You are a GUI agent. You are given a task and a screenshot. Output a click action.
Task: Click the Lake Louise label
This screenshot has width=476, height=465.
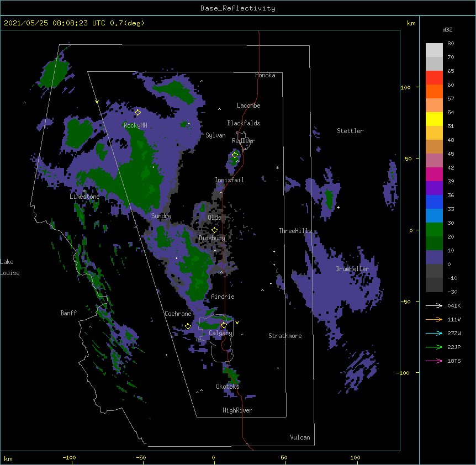pos(10,267)
